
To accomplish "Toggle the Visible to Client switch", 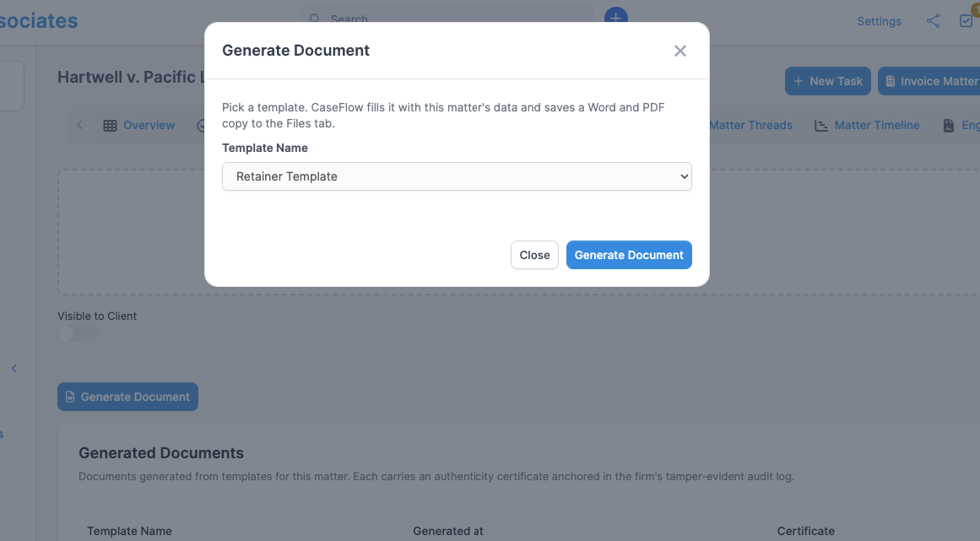I will click(79, 333).
